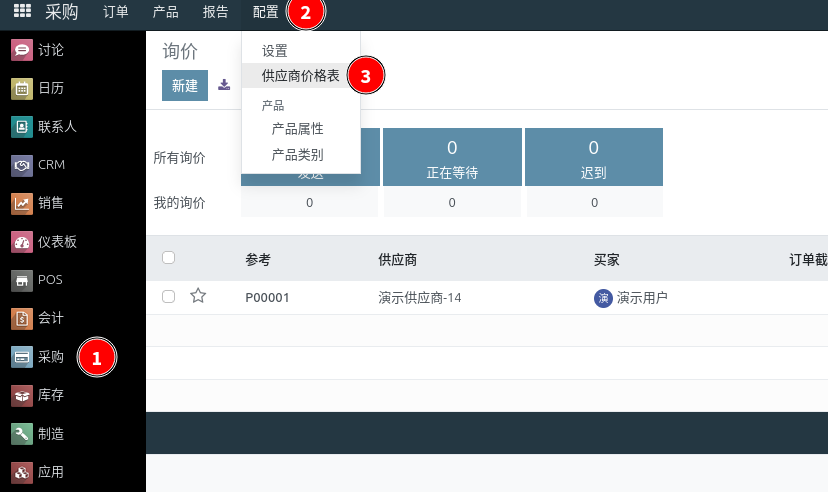This screenshot has width=828, height=492.
Task: Open the 制造 manufacturing app icon
Action: tap(22, 434)
